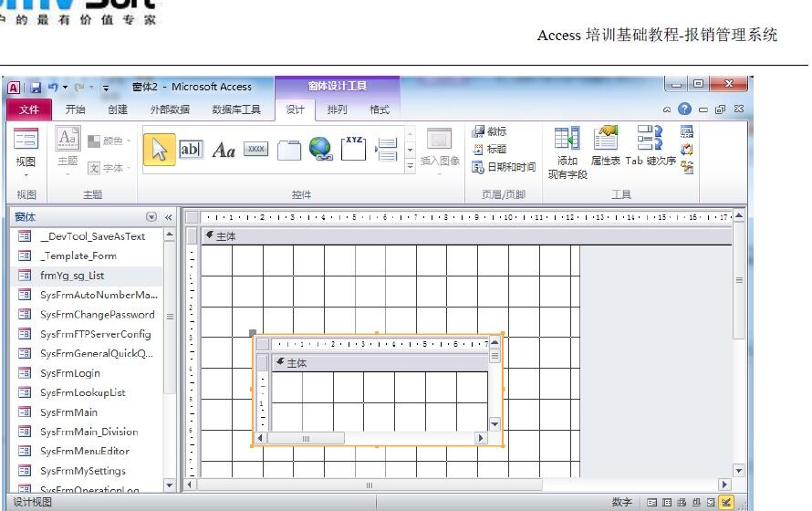Switch to the 排列 ribbon tab
Image resolution: width=812 pixels, height=511 pixels.
coord(337,109)
